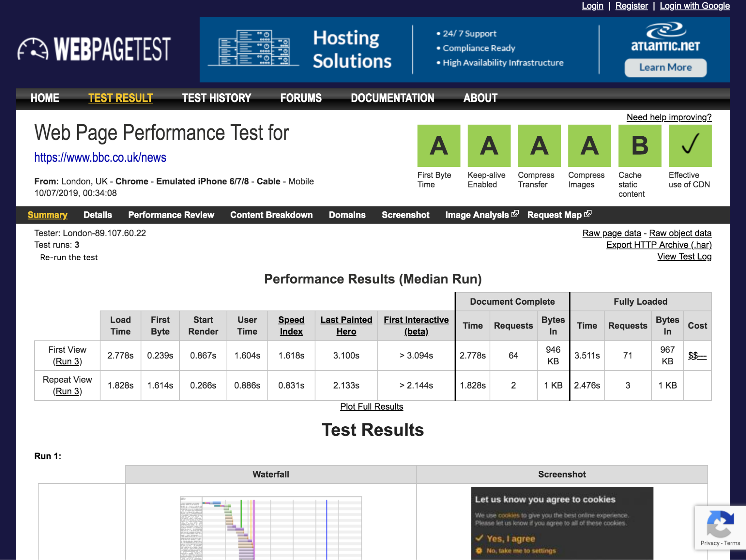746x560 pixels.
Task: Click the First Byte Time grade A box
Action: tap(438, 146)
